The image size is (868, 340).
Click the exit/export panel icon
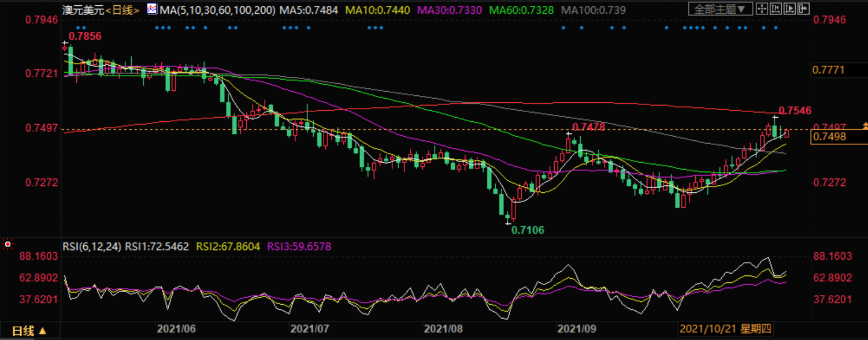click(x=803, y=9)
